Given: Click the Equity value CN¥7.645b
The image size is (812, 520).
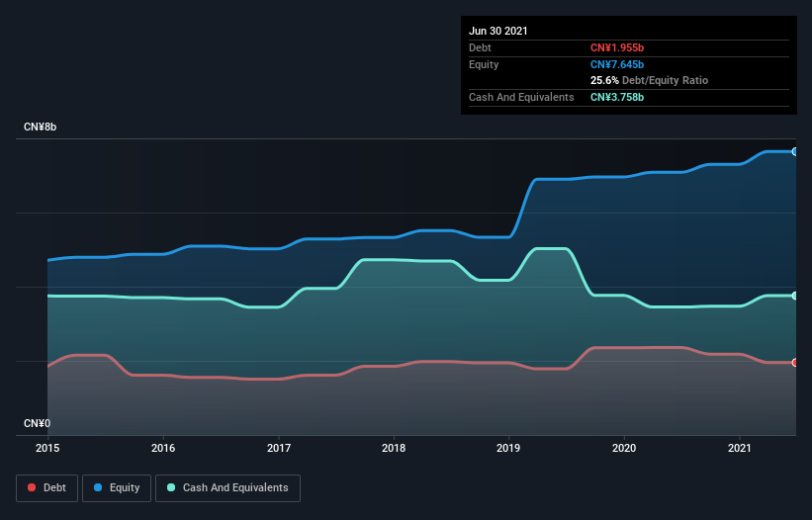Looking at the screenshot, I should pos(617,64).
